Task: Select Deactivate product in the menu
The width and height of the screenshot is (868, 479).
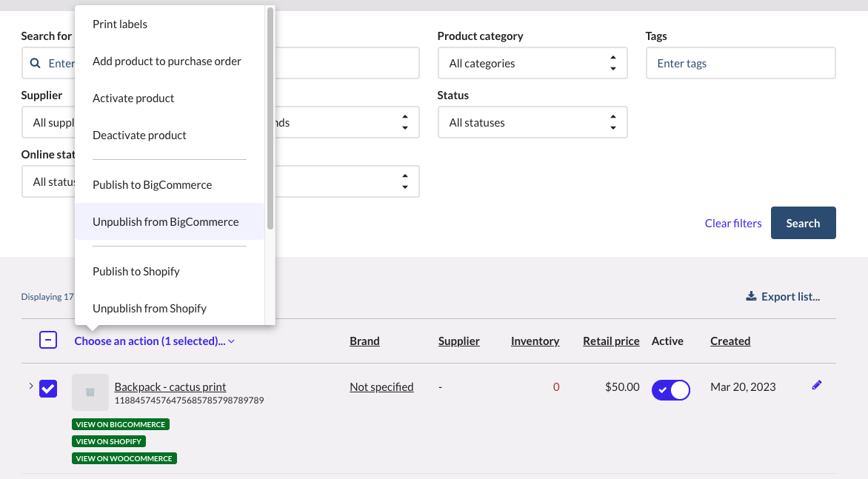Action: click(x=139, y=135)
